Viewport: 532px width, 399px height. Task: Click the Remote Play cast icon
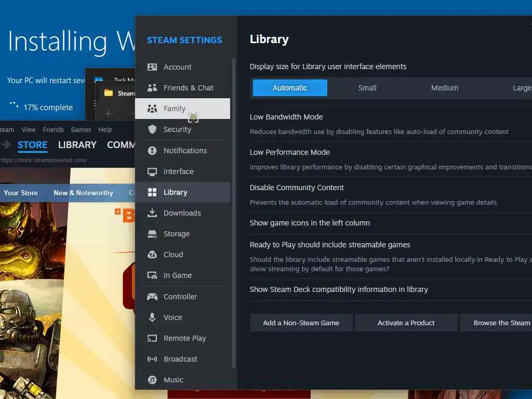point(152,338)
